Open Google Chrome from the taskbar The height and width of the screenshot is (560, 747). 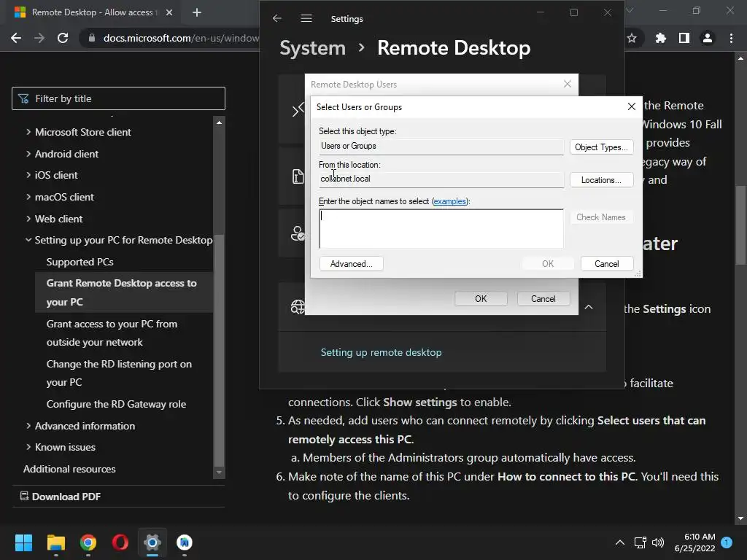pyautogui.click(x=88, y=542)
